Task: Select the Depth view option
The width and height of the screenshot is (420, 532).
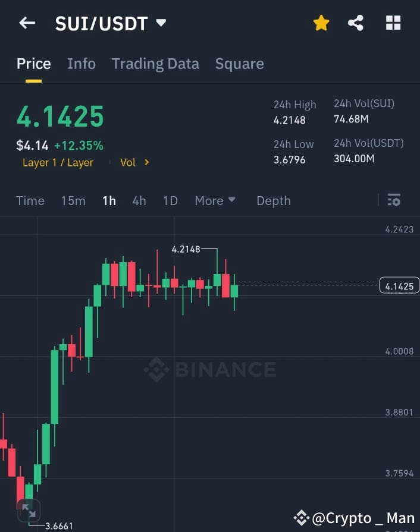Action: (273, 201)
